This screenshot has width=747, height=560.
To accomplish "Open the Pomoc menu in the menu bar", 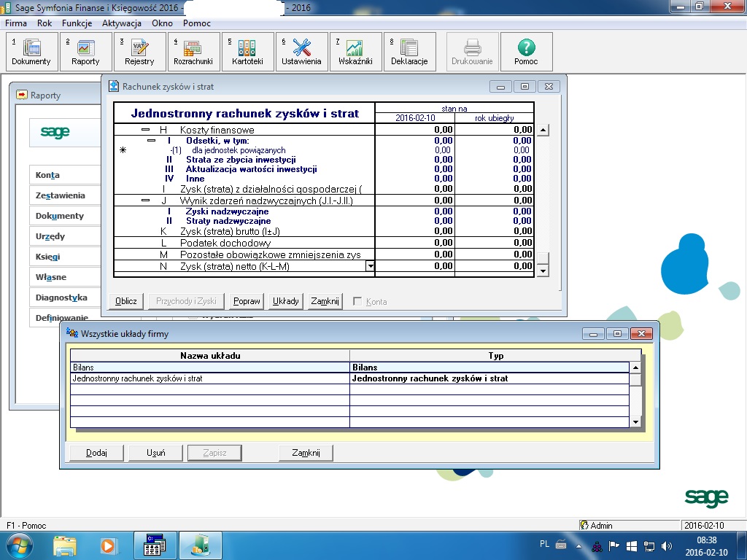I will click(197, 23).
